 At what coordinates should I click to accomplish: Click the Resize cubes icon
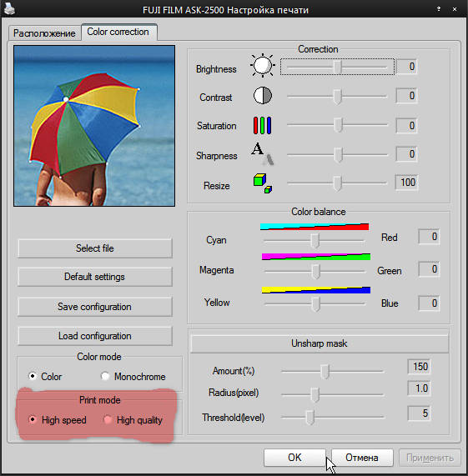(263, 183)
